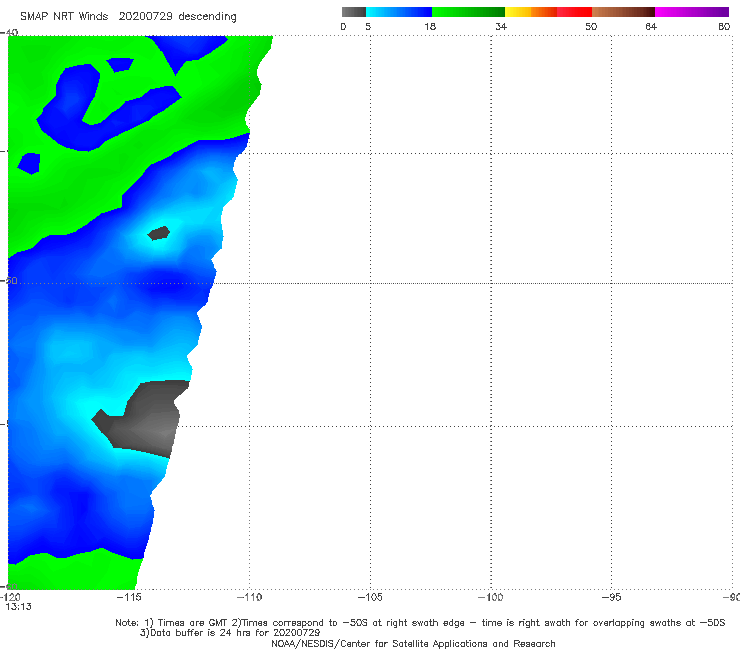Click the NOAA/NESDIS credit line

click(x=413, y=643)
